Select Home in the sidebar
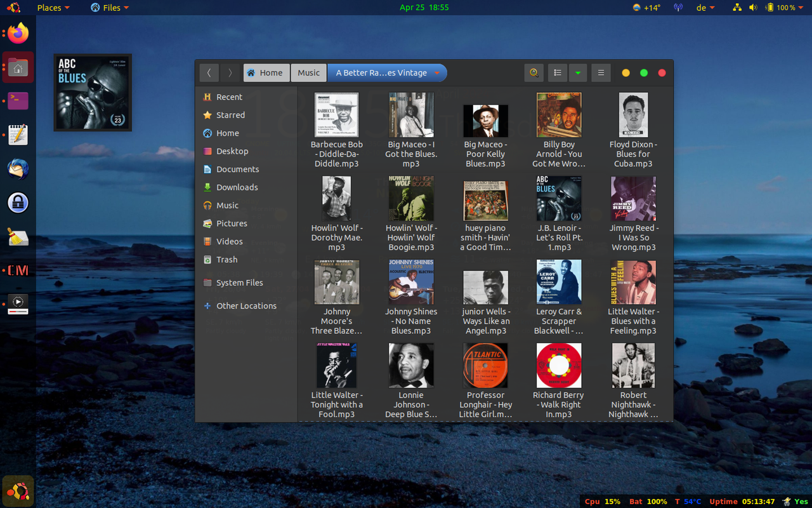 tap(246, 133)
